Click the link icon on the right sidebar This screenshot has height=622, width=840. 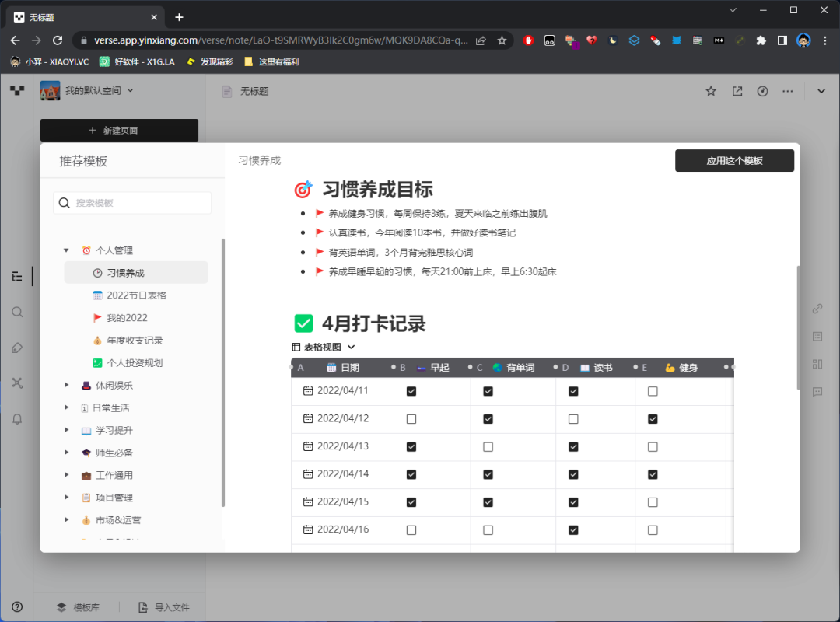pos(817,309)
